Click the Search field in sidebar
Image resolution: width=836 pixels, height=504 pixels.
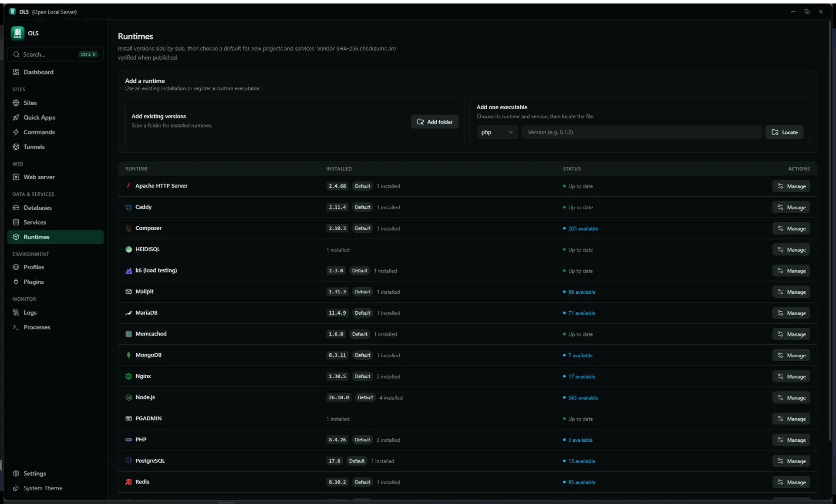[x=55, y=54]
